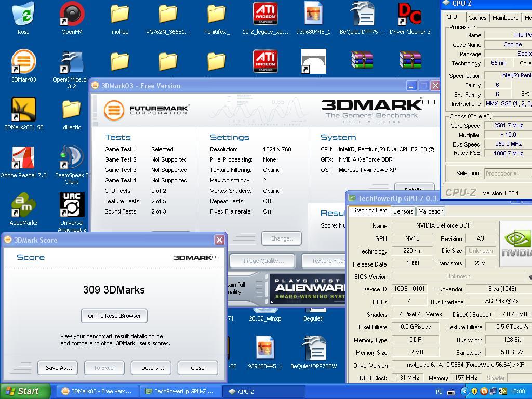The image size is (532, 399).
Task: Click the Alienware banner advertisement
Action: (x=308, y=289)
